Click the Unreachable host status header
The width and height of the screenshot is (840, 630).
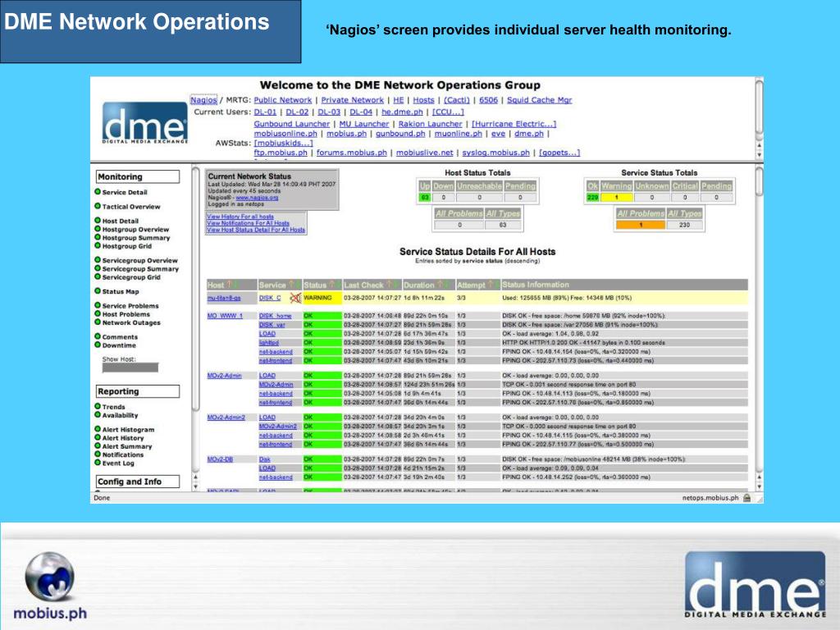point(479,186)
